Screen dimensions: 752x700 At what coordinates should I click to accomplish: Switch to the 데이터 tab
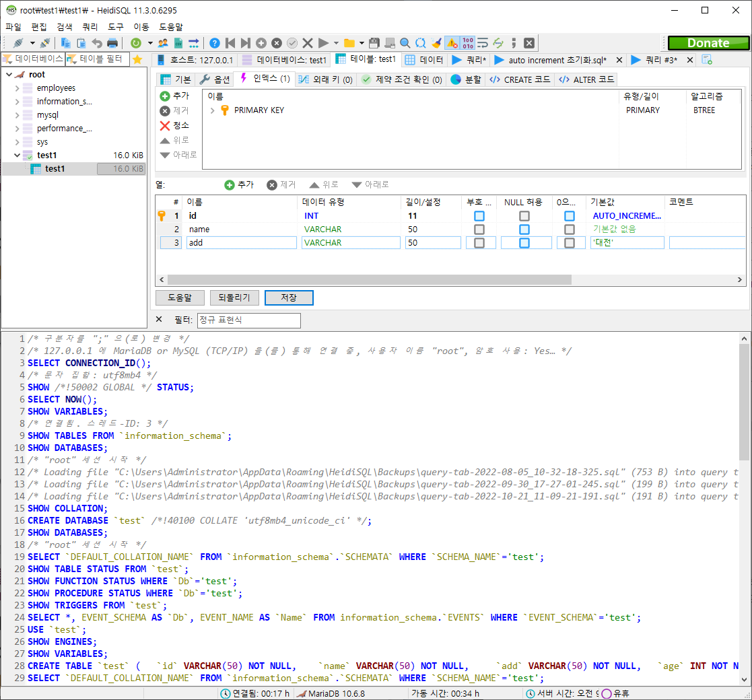pyautogui.click(x=424, y=60)
